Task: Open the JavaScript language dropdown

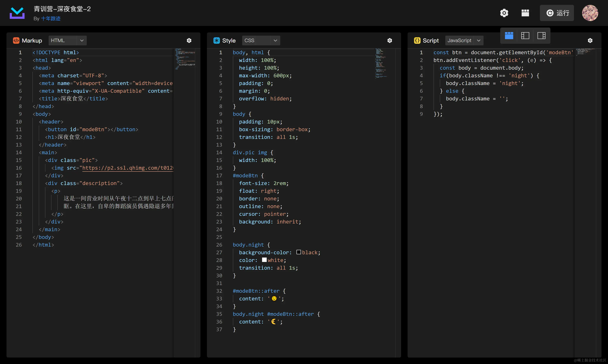Action: pos(464,40)
